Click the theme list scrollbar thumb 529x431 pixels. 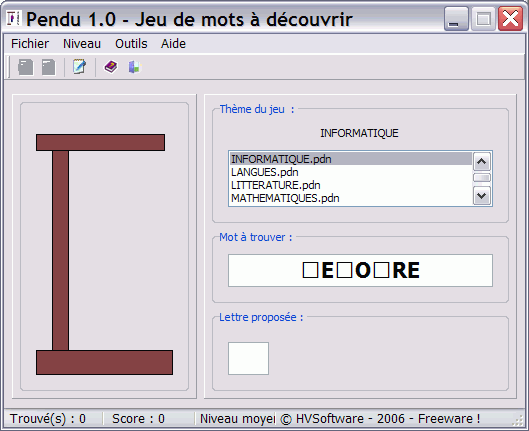481,177
